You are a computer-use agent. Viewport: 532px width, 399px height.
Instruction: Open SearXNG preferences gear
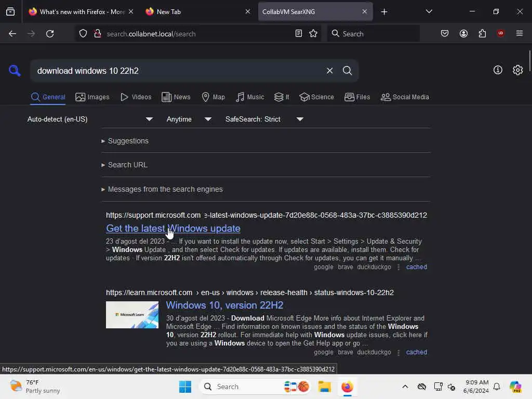pyautogui.click(x=517, y=70)
